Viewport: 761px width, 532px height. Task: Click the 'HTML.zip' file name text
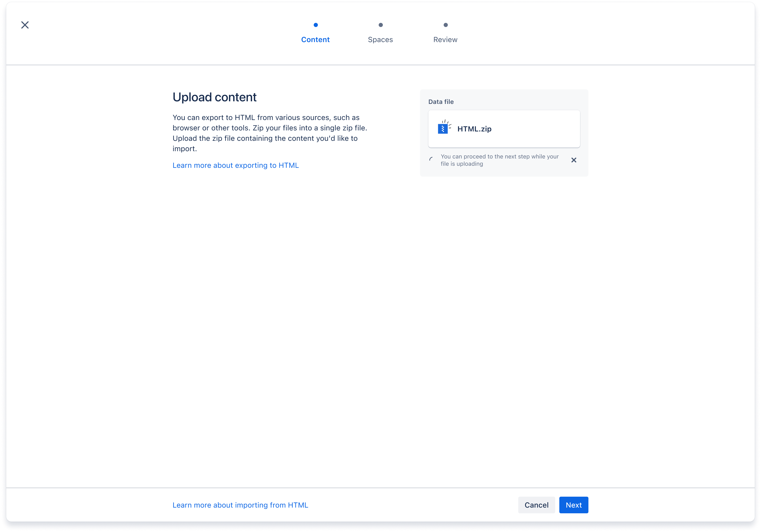[474, 129]
